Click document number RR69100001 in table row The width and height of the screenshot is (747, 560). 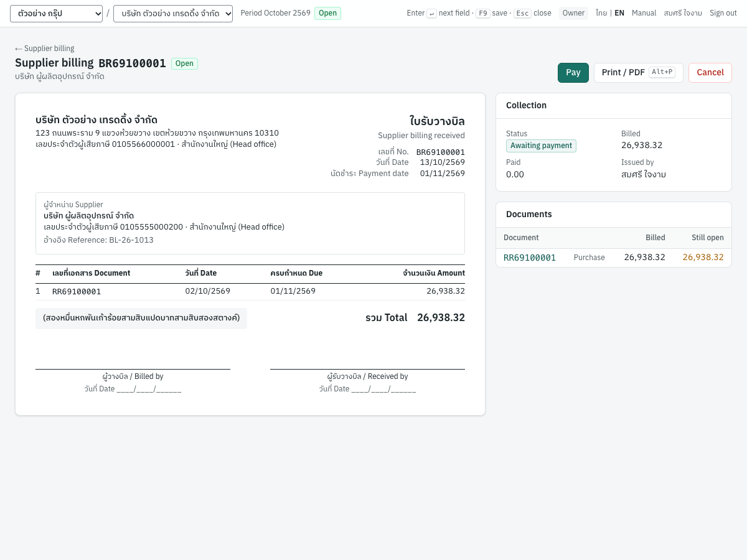point(77,291)
